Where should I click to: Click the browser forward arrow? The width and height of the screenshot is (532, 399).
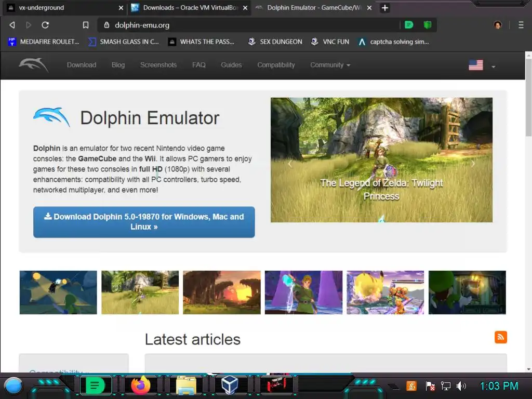[x=29, y=25]
